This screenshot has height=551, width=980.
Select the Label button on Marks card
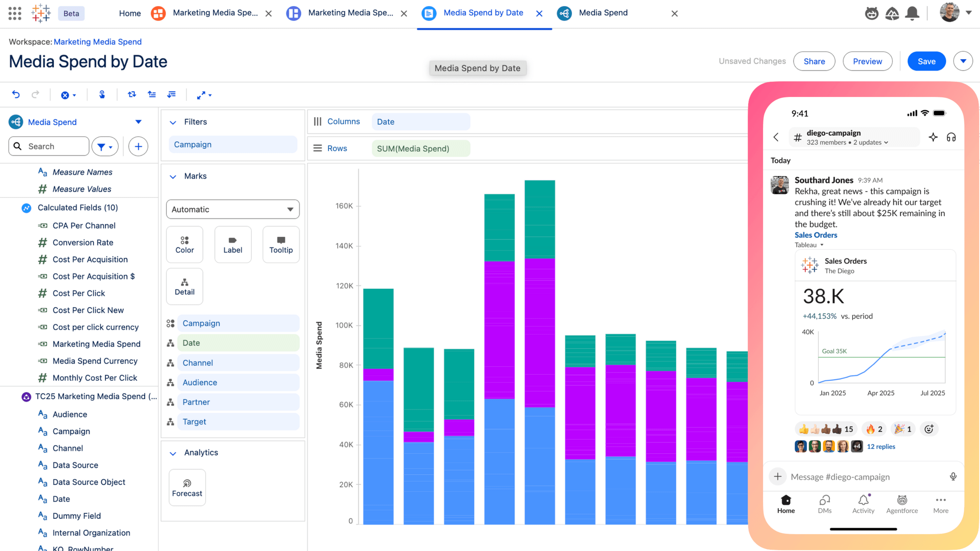(232, 244)
